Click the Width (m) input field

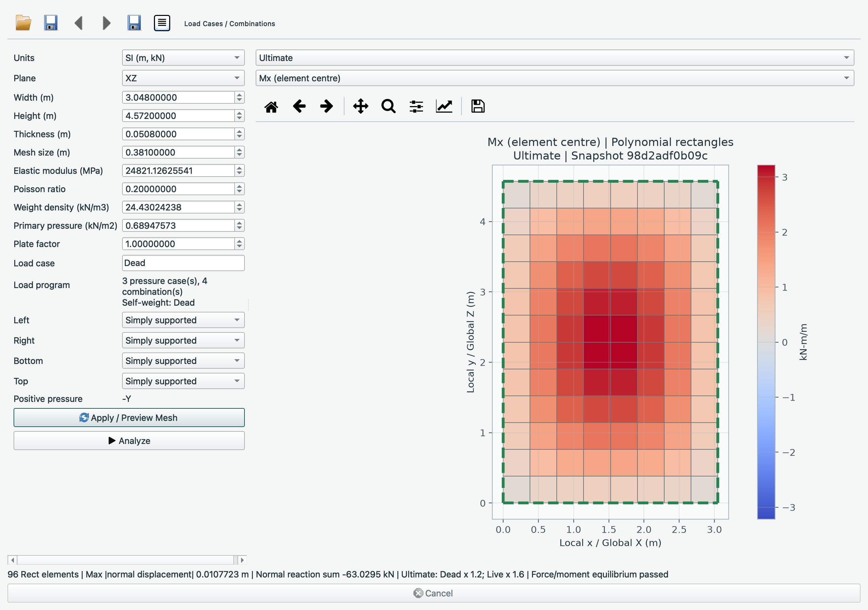pyautogui.click(x=178, y=98)
